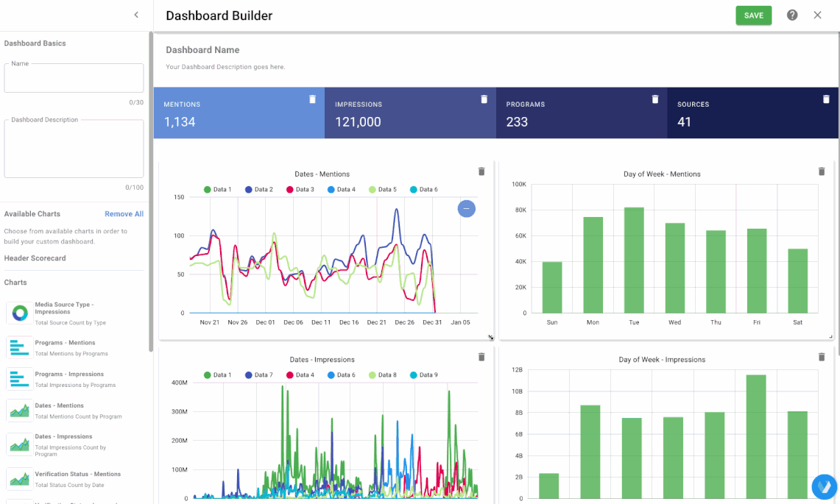Image resolution: width=840 pixels, height=504 pixels.
Task: Toggle Data 9 in Dates - Impressions legend
Action: point(428,375)
